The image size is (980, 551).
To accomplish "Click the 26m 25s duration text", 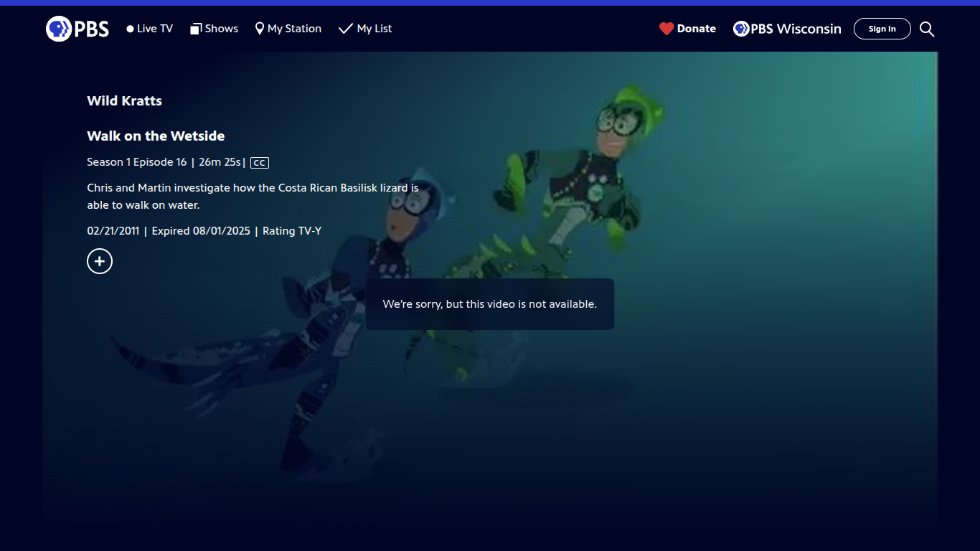I will [220, 162].
